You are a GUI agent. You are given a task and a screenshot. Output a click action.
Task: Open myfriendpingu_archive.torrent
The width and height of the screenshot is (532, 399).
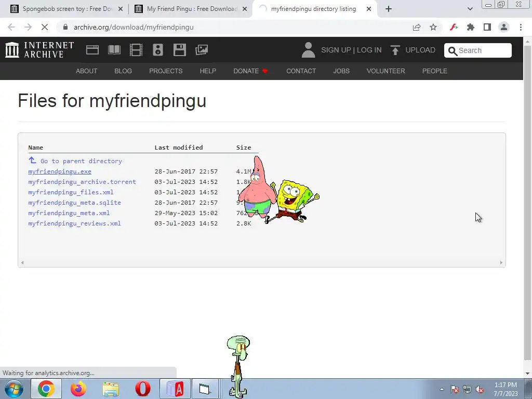pyautogui.click(x=82, y=182)
